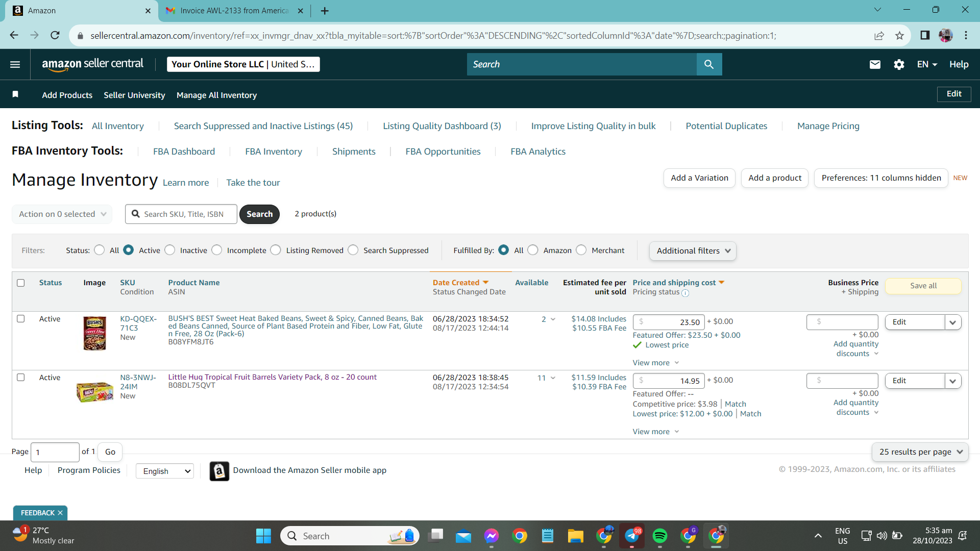Viewport: 980px width, 551px height.
Task: Open the Take the tour link
Action: (x=253, y=183)
